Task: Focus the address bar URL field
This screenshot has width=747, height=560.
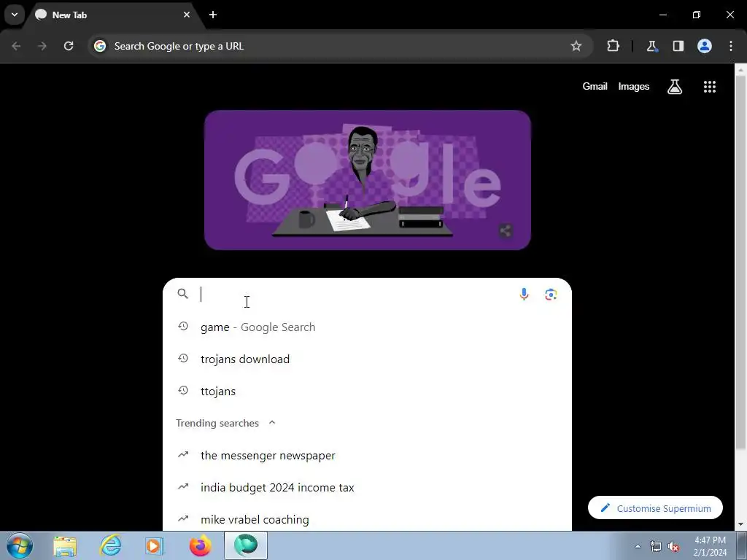Action: tap(338, 46)
